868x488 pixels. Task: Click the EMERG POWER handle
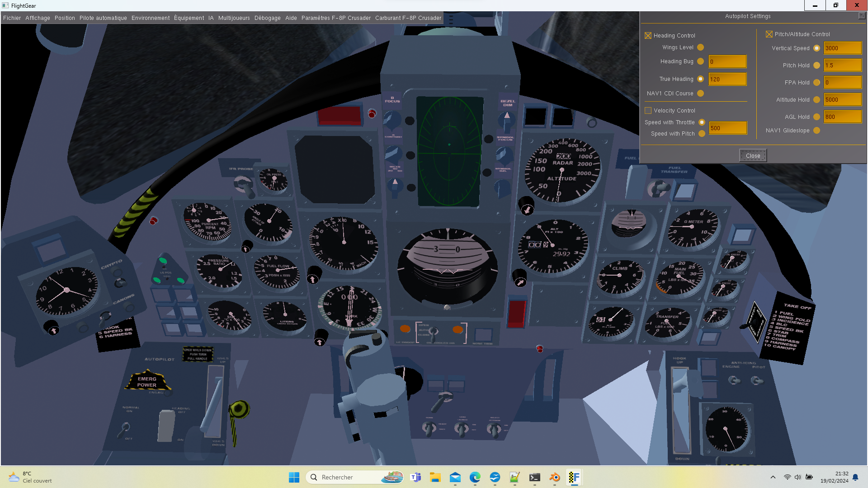click(x=147, y=382)
